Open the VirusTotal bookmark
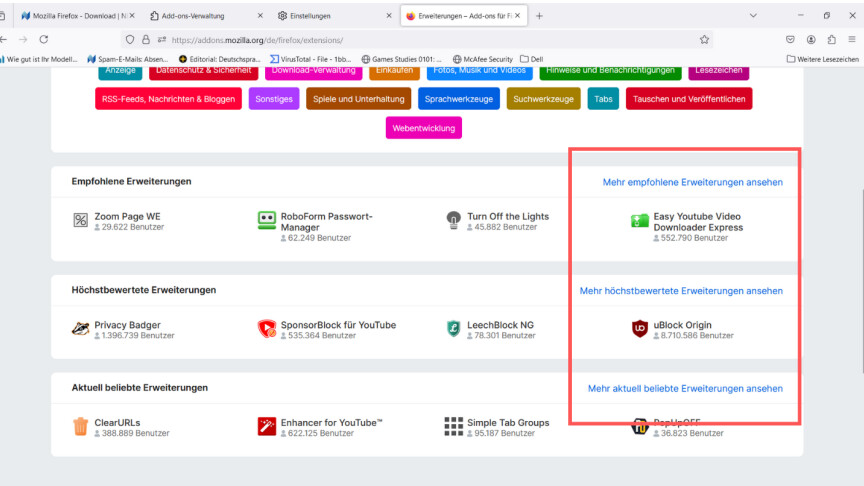This screenshot has height=486, width=864. pos(310,59)
